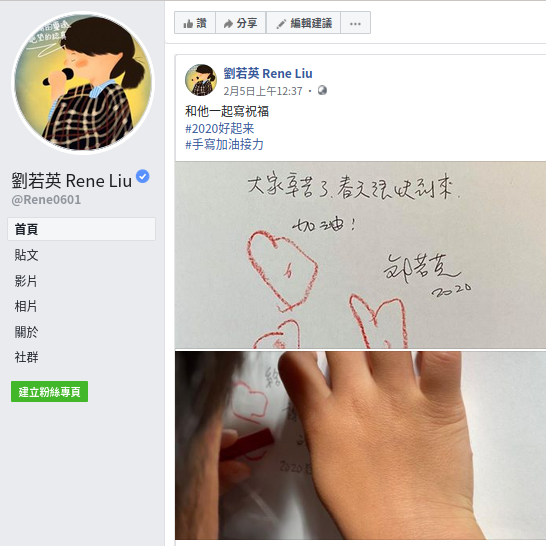
Task: Click the blue verified badge icon
Action: [142, 176]
